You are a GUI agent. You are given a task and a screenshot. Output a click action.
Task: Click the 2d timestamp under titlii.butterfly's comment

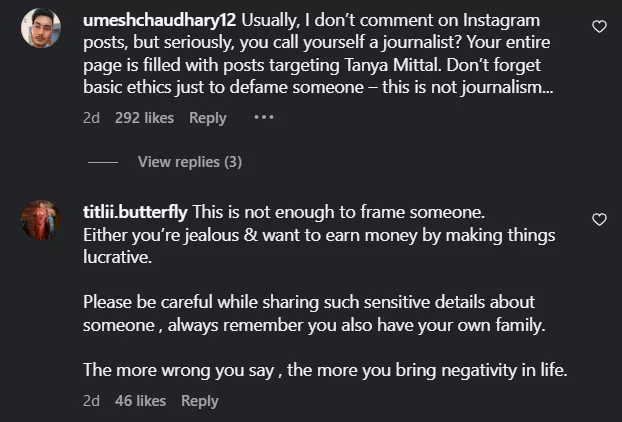click(92, 401)
